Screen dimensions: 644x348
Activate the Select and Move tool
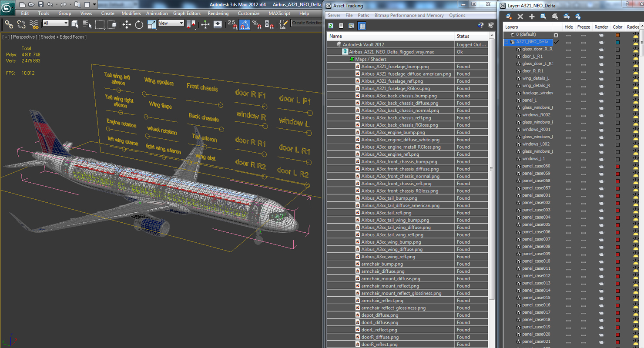[x=127, y=24]
